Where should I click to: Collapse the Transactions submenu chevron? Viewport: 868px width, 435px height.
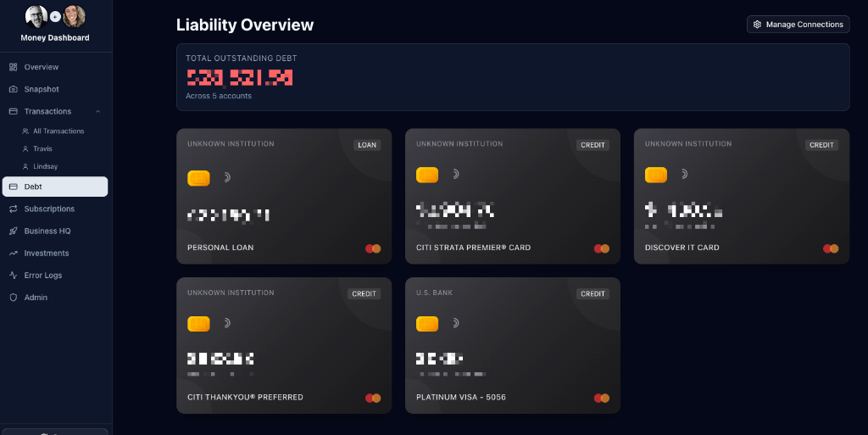tap(98, 111)
